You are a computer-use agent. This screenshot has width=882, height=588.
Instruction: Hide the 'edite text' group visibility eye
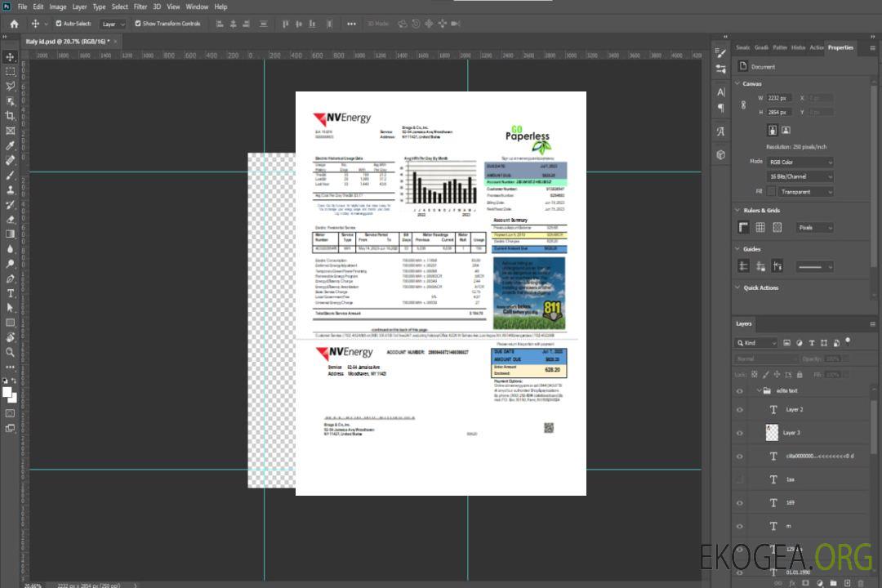[740, 391]
